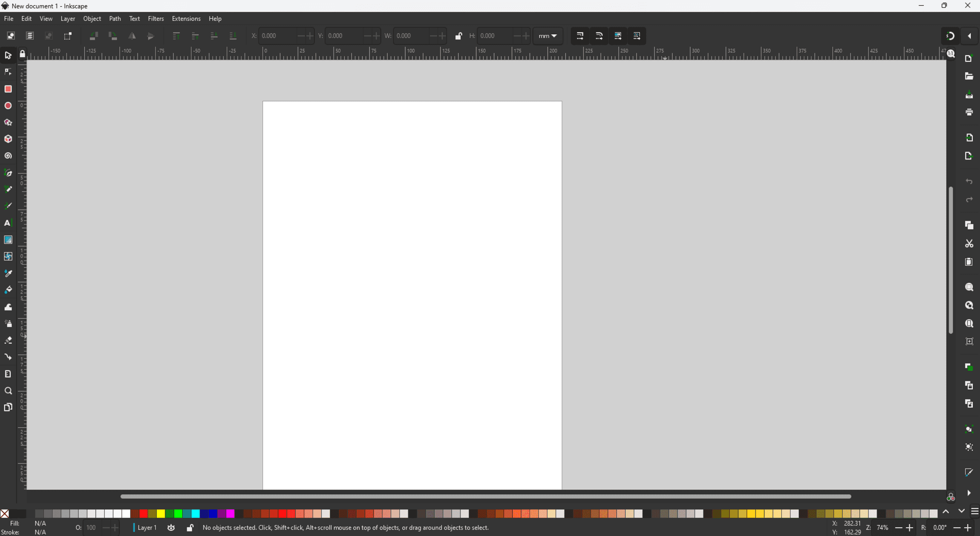Select the Star and Polygon tool
Screen dimensions: 980x536
pos(8,122)
